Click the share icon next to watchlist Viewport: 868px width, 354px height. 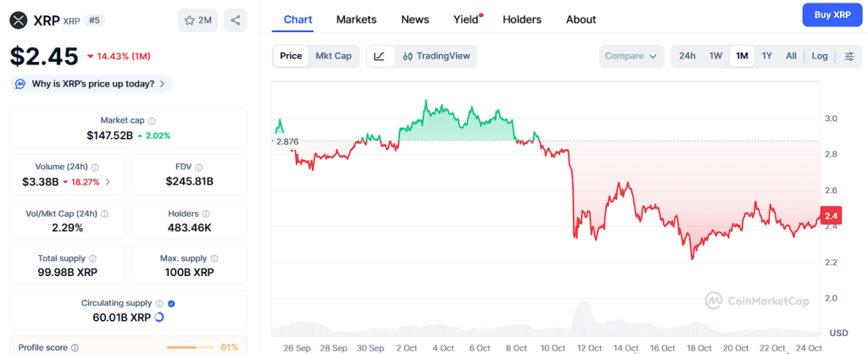(x=236, y=20)
